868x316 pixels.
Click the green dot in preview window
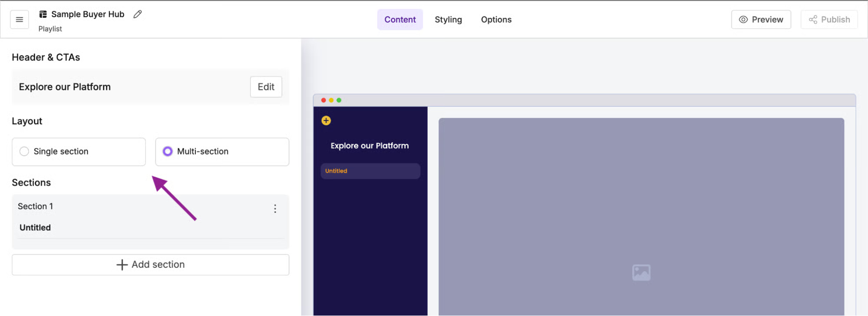(339, 100)
